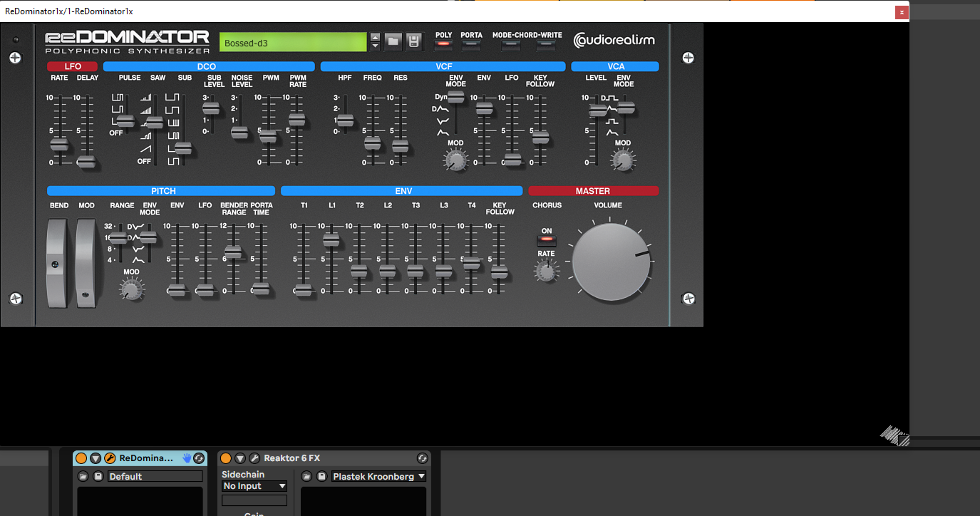Click the VCA MOD knob
This screenshot has width=980, height=516.
tap(623, 161)
